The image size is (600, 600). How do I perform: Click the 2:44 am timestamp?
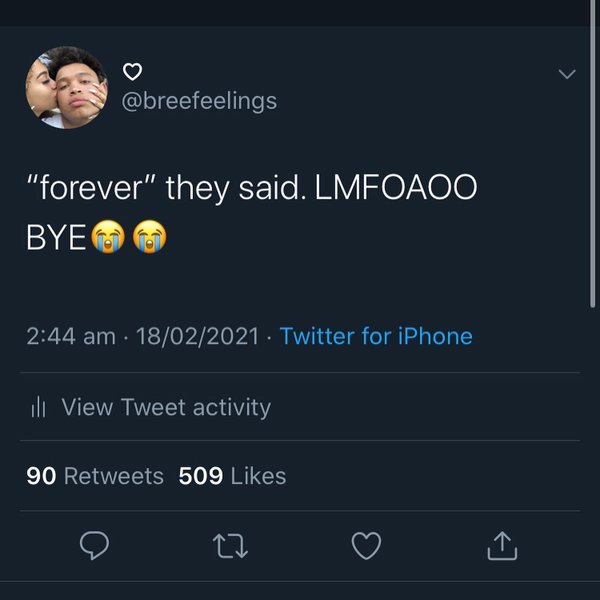click(70, 336)
